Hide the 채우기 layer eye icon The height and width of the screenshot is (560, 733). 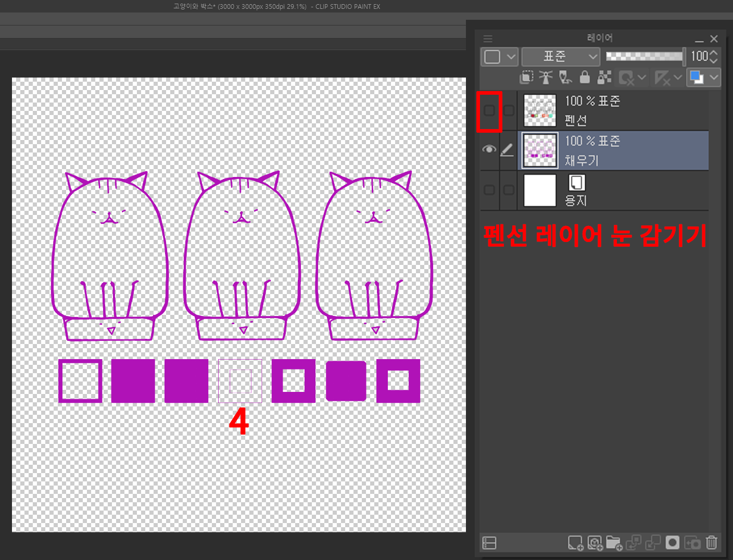(x=489, y=150)
